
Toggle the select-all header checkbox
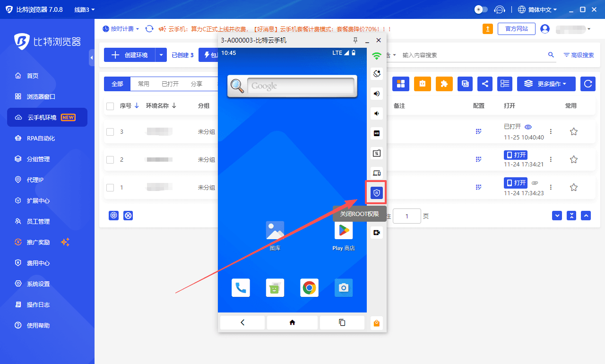pyautogui.click(x=110, y=106)
